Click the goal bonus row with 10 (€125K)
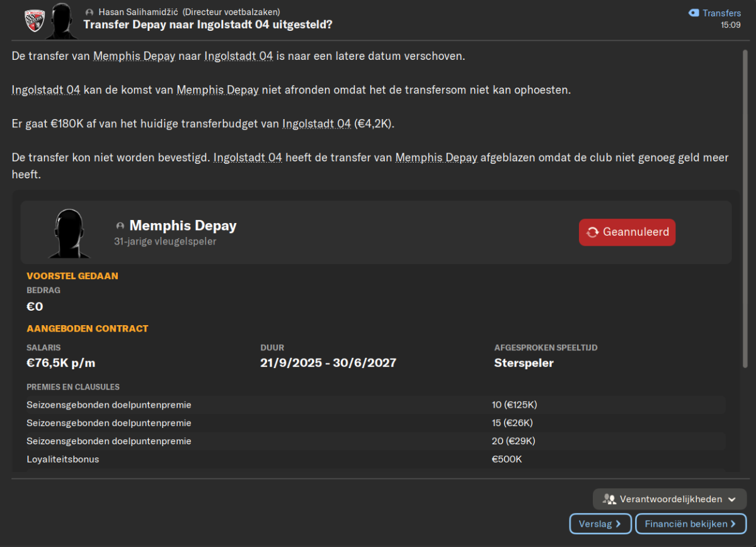The image size is (756, 547). click(376, 405)
